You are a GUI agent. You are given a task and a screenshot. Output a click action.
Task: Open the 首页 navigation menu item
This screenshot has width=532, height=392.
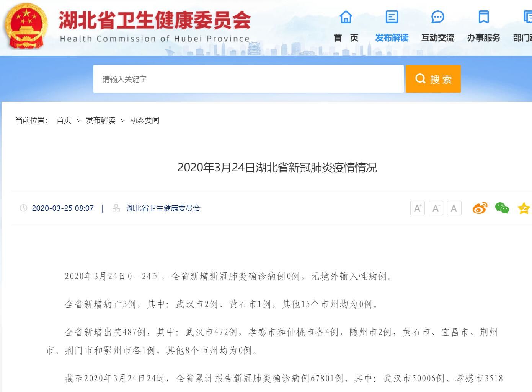(346, 38)
